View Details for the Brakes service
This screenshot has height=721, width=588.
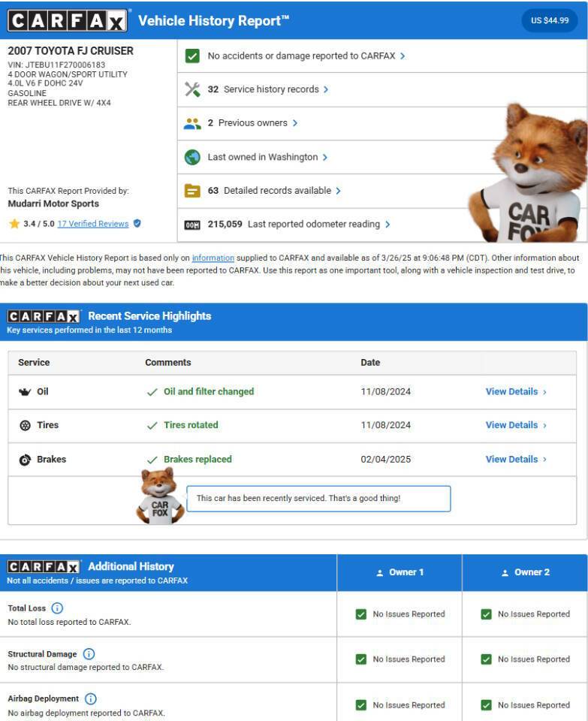pos(516,460)
